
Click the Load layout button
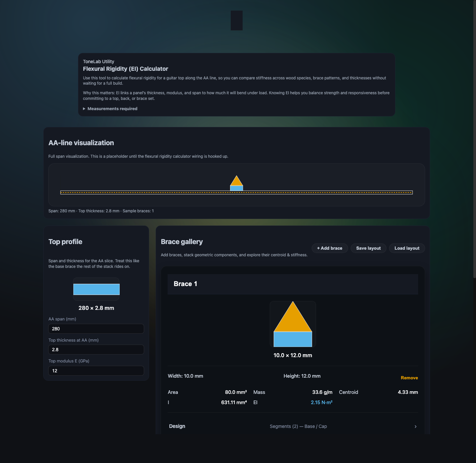407,248
